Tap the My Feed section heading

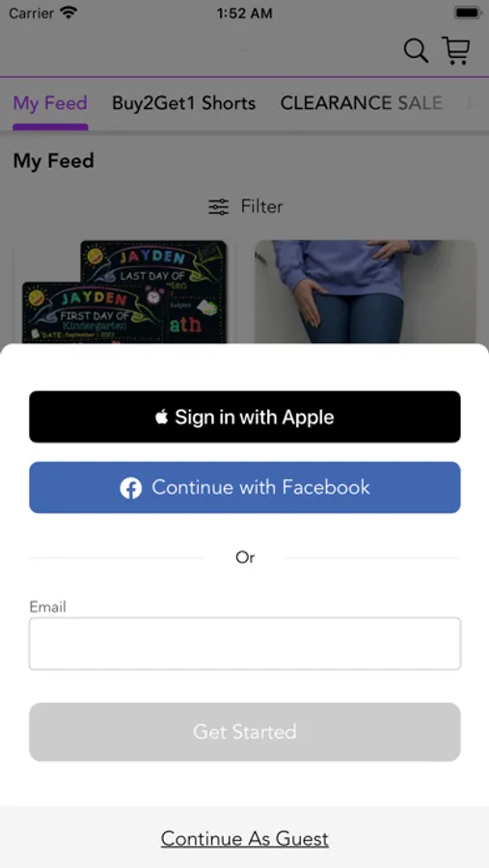[54, 161]
